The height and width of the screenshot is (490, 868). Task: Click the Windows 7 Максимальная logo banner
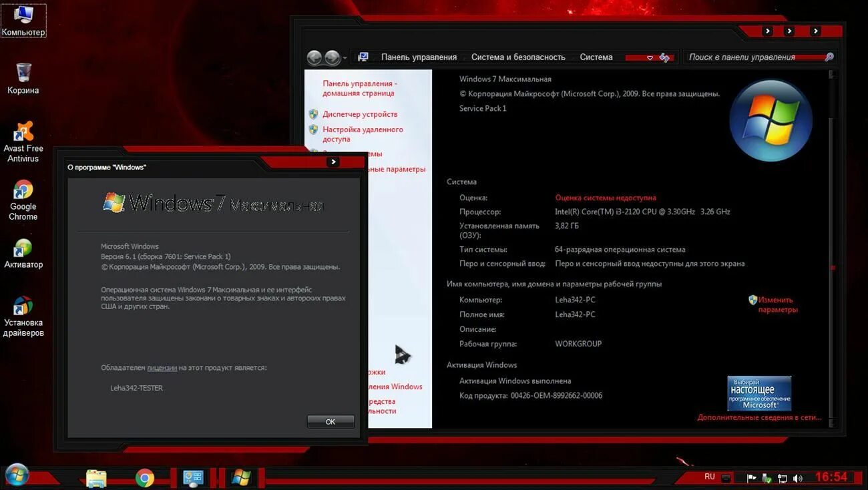click(x=213, y=203)
